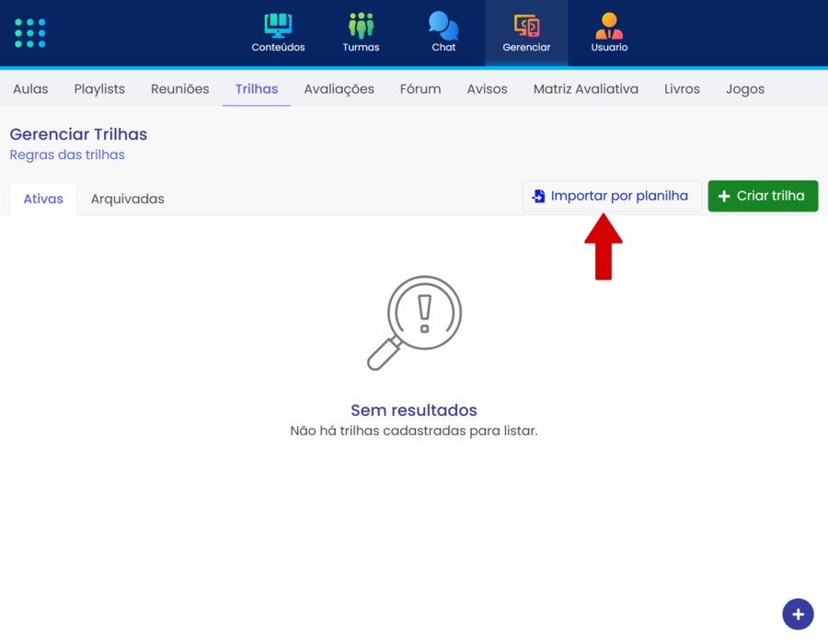This screenshot has height=644, width=828.
Task: Click the magnifier no-results illustration
Action: pos(415,323)
